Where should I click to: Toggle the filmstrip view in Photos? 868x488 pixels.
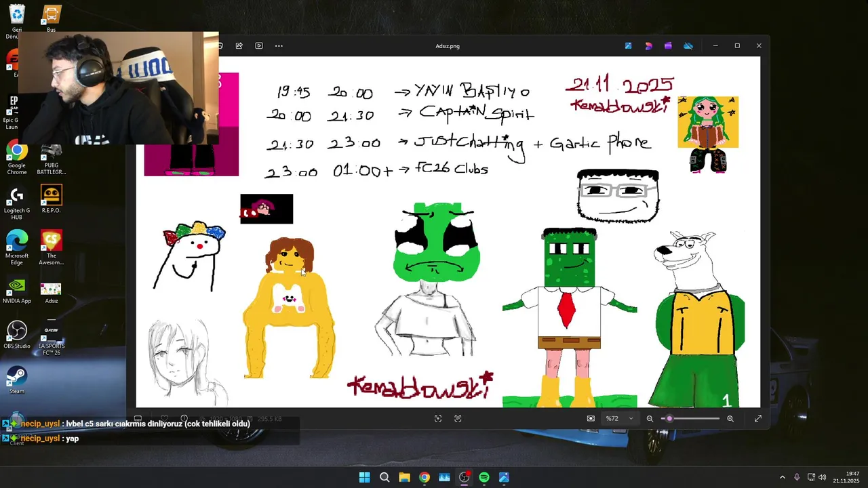click(x=138, y=419)
